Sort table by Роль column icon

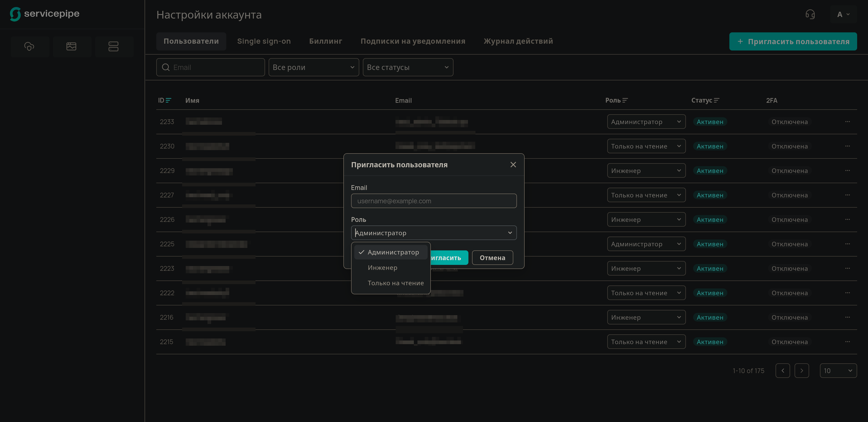click(x=625, y=100)
